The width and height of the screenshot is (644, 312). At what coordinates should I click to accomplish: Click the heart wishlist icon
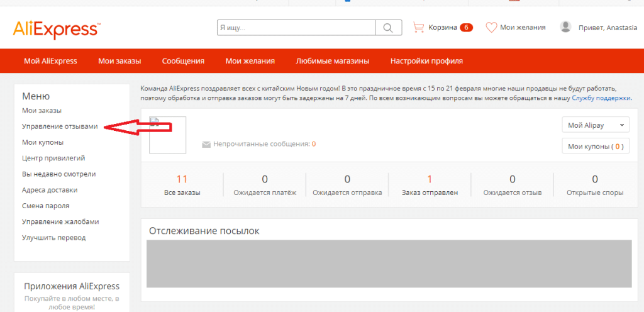(x=491, y=28)
